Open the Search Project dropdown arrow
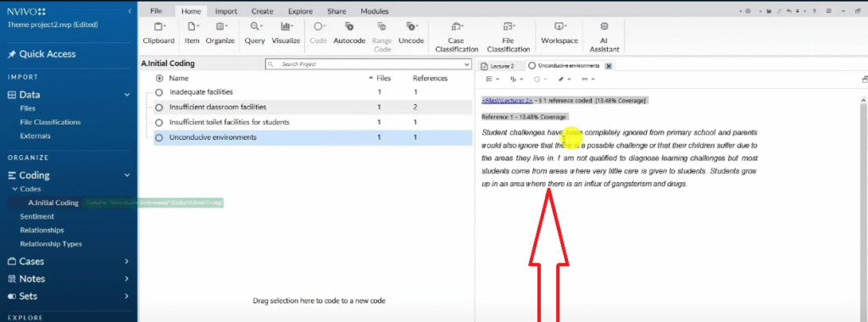868x322 pixels. (466, 64)
